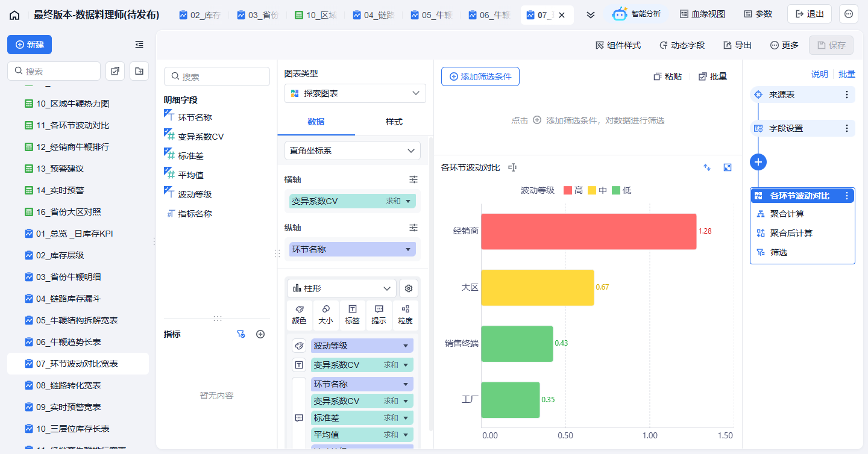Open 横轴 axis settings icon
The height and width of the screenshot is (454, 868).
click(x=414, y=179)
